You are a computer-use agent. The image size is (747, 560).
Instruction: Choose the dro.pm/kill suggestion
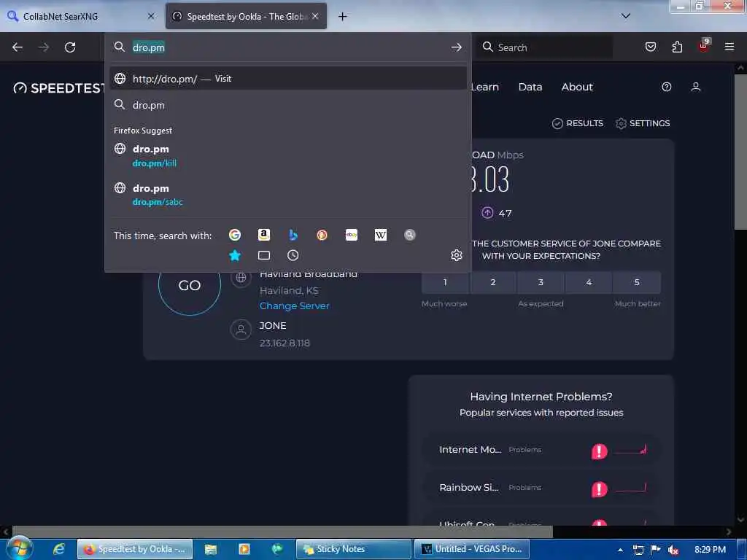click(x=287, y=156)
